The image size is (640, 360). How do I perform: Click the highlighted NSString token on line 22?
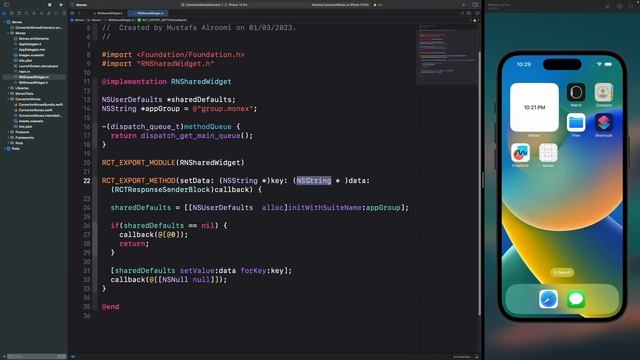(313, 180)
